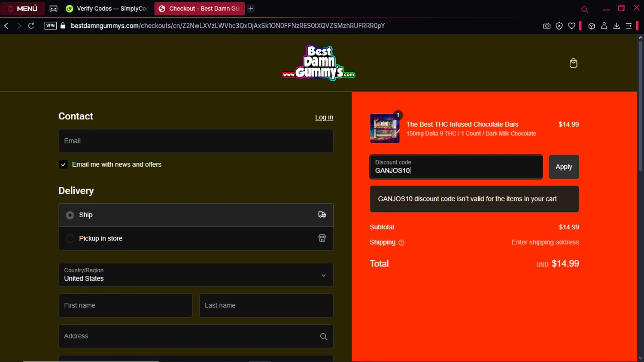
Task: Click the 150mg Delta 9 THC variant text
Action: point(471,134)
